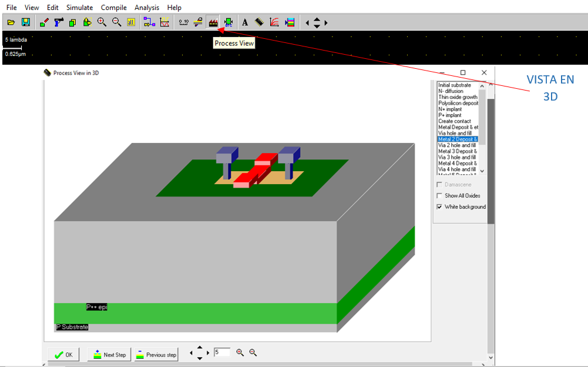The width and height of the screenshot is (588, 367).
Task: Open the View menu
Action: 32,8
